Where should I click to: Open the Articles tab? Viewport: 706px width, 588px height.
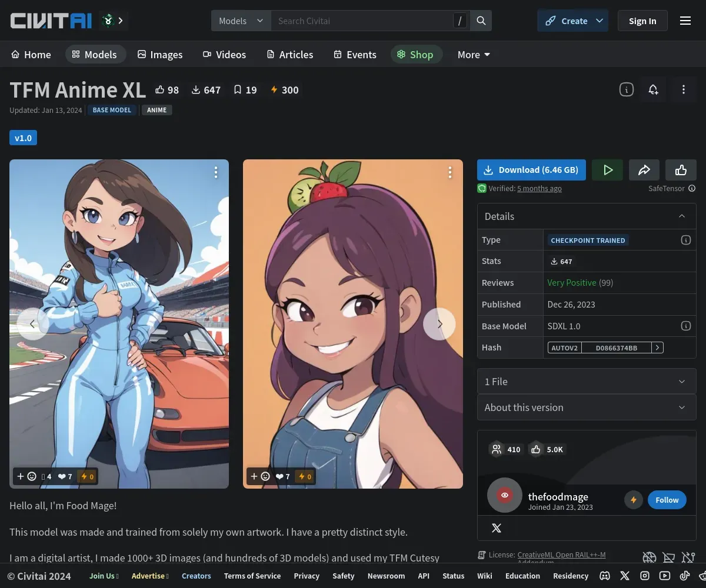coord(290,54)
